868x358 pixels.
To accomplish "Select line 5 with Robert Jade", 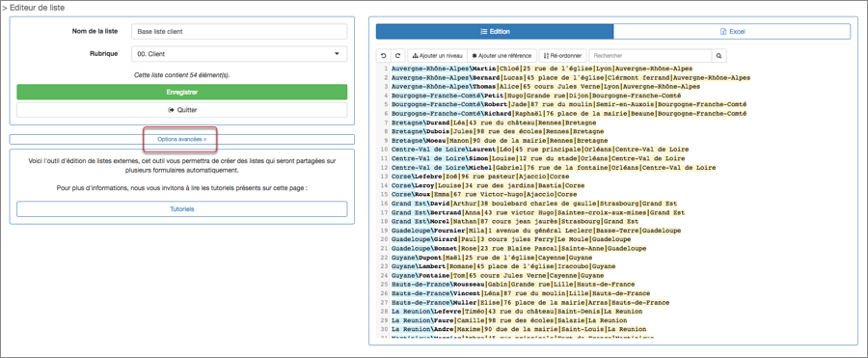I will coord(568,104).
